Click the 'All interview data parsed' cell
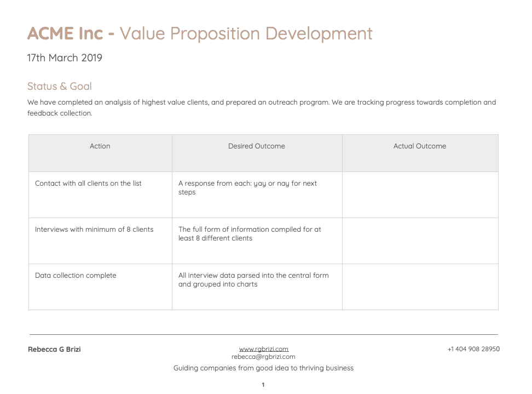This screenshot has height=394, width=532. tap(257, 287)
